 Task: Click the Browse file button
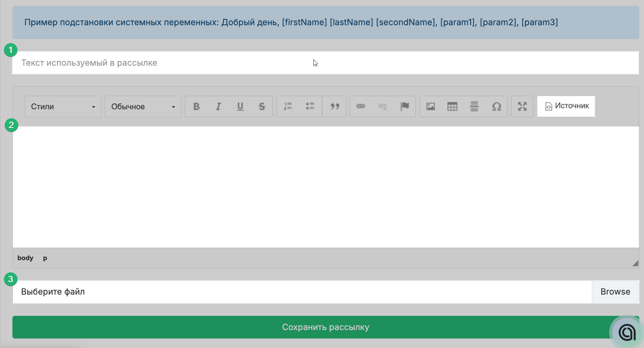coord(615,292)
